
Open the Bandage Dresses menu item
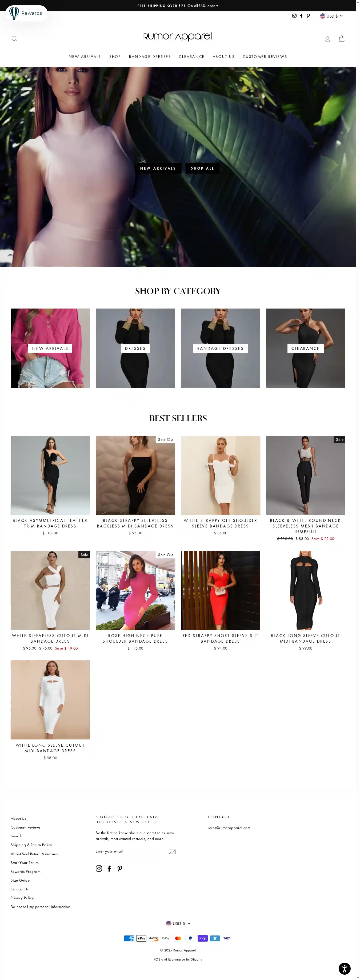pyautogui.click(x=150, y=57)
